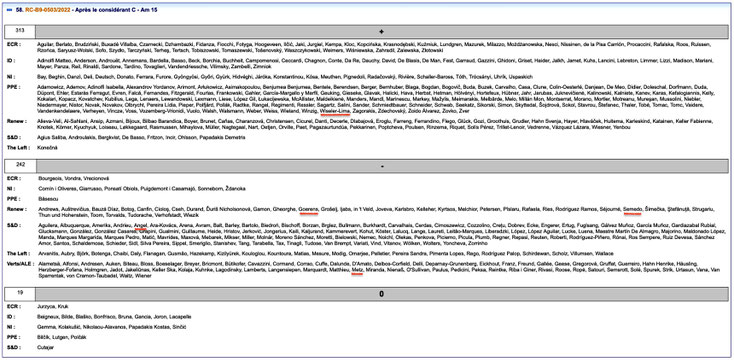The width and height of the screenshot is (734, 362).
Task: Click the underlined name Goerens
Action: (x=309, y=209)
